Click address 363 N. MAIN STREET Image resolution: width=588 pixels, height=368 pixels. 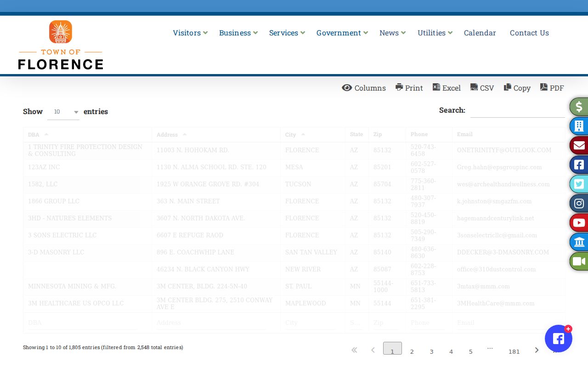pyautogui.click(x=188, y=201)
